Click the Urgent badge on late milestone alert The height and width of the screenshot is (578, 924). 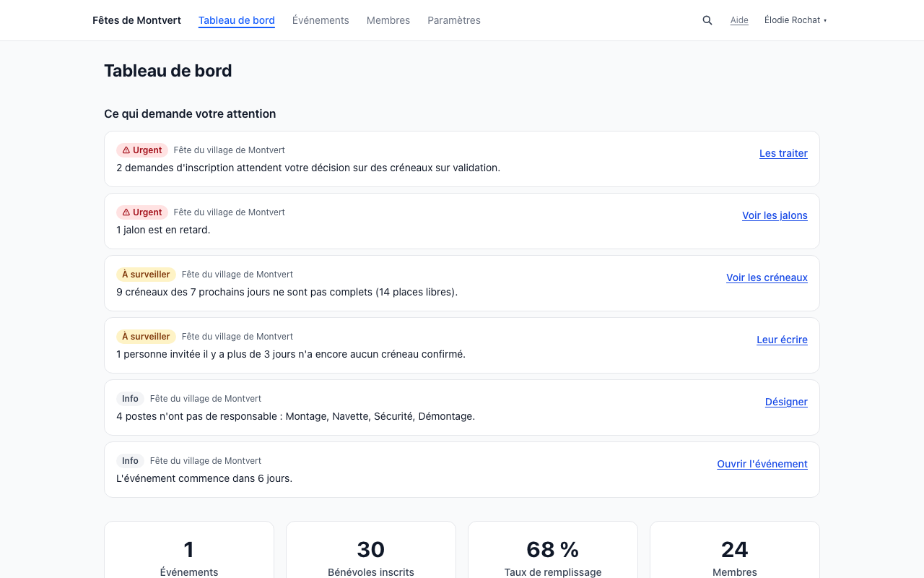tap(142, 212)
